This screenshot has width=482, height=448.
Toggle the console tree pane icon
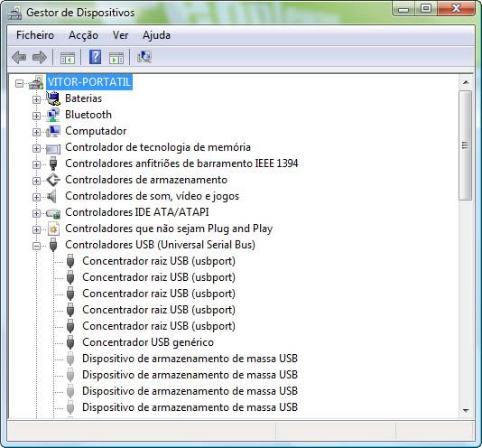point(68,58)
